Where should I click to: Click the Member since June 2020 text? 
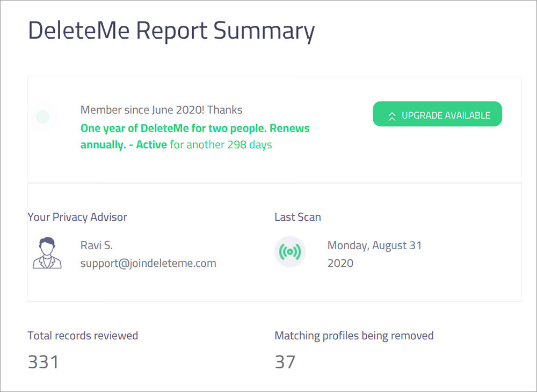(161, 110)
